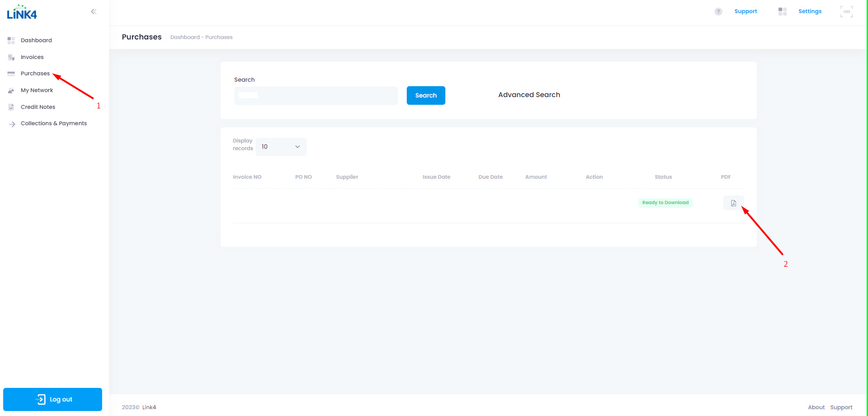Click the Settings grid icon
The height and width of the screenshot is (416, 868).
[783, 11]
